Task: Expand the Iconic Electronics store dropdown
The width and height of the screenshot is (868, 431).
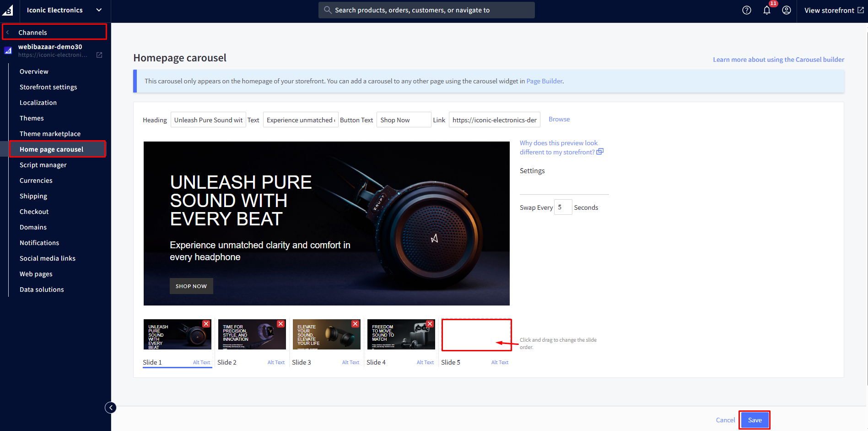Action: (x=99, y=10)
